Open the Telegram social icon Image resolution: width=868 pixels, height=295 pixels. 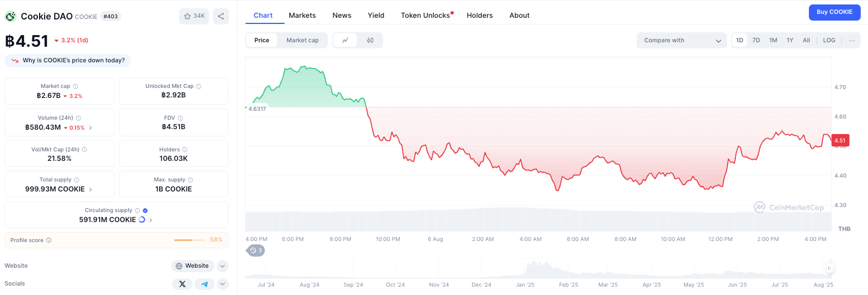point(205,284)
